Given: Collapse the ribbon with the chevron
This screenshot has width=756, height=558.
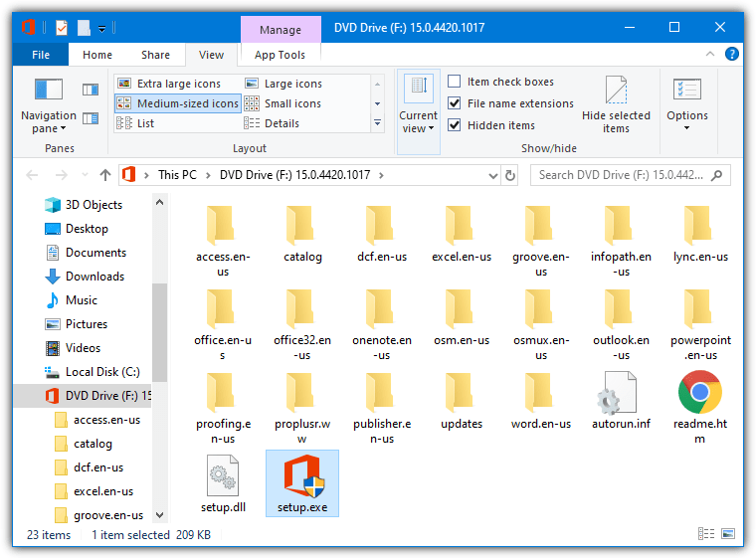Looking at the screenshot, I should [709, 54].
